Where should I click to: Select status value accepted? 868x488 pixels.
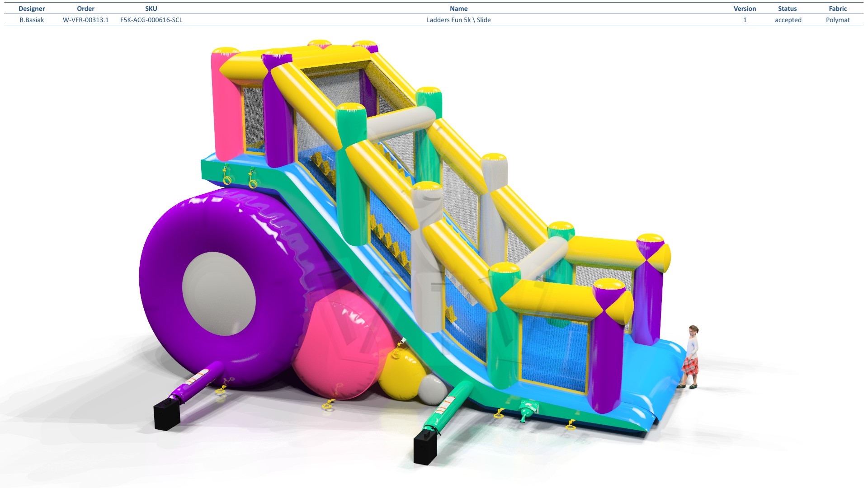tap(788, 20)
